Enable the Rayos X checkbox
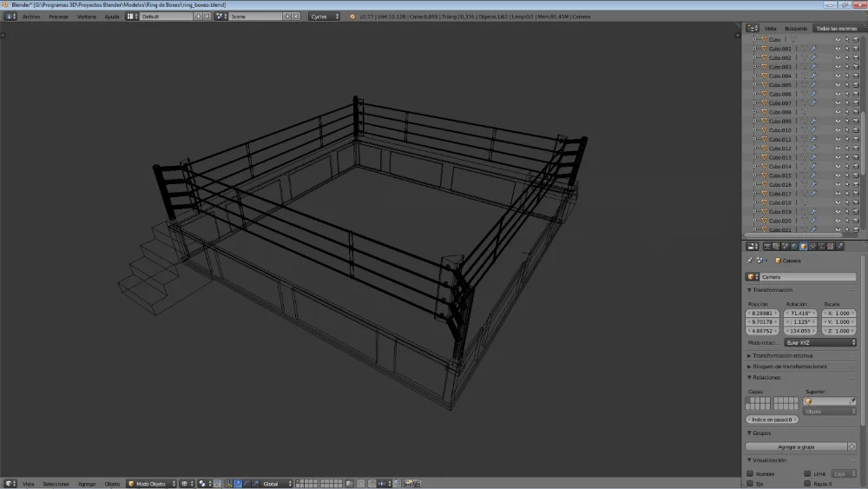The height and width of the screenshot is (489, 868). tap(807, 484)
